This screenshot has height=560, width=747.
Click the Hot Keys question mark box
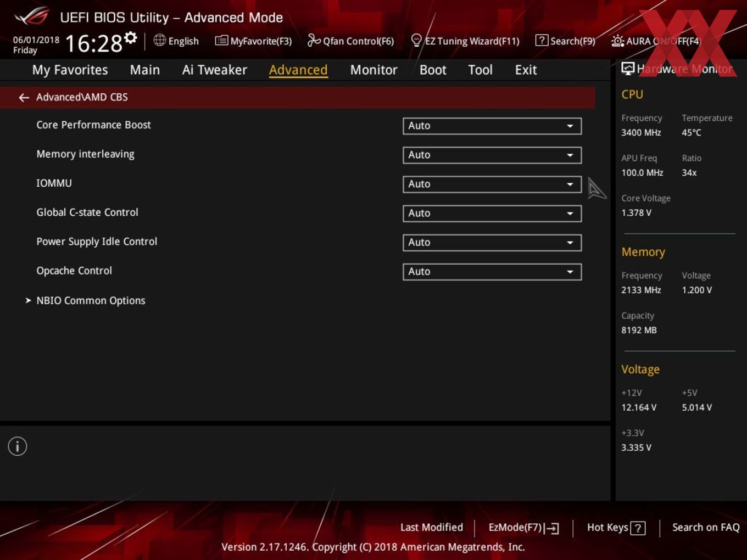638,528
